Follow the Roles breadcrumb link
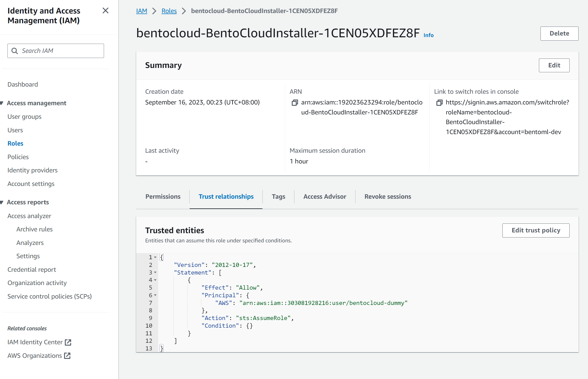 (169, 11)
